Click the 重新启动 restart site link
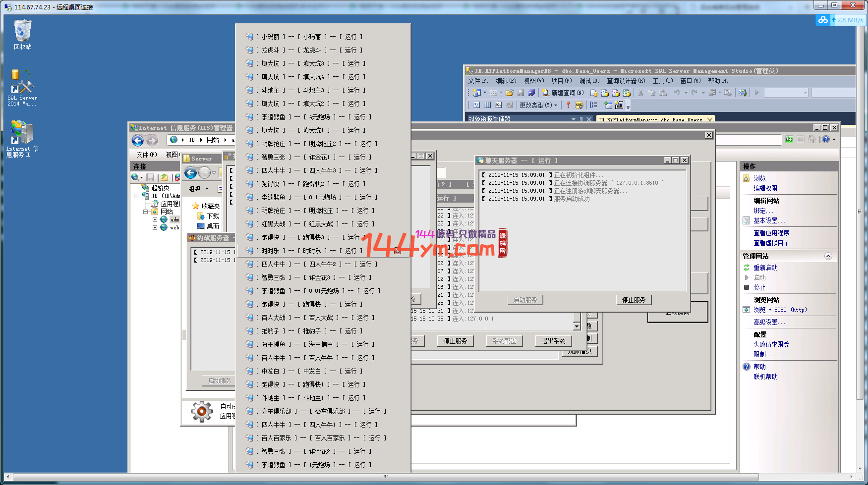 765,268
